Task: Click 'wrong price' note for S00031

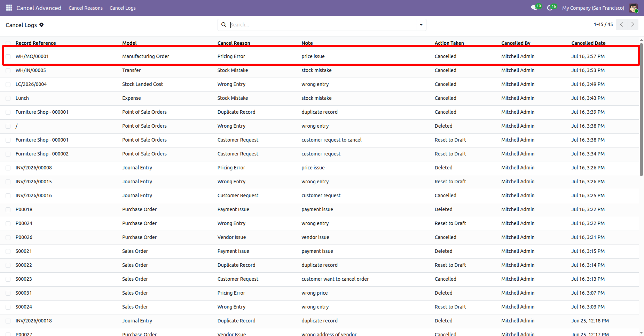Action: click(x=314, y=293)
